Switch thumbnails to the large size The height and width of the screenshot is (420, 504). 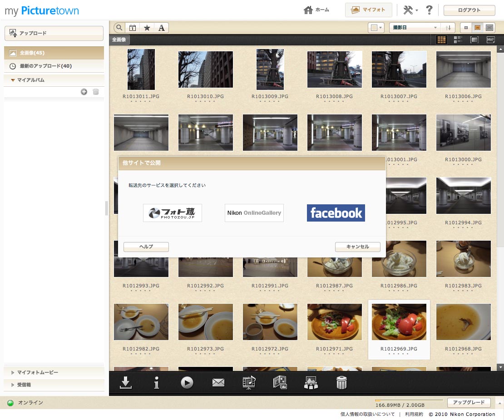[489, 27]
